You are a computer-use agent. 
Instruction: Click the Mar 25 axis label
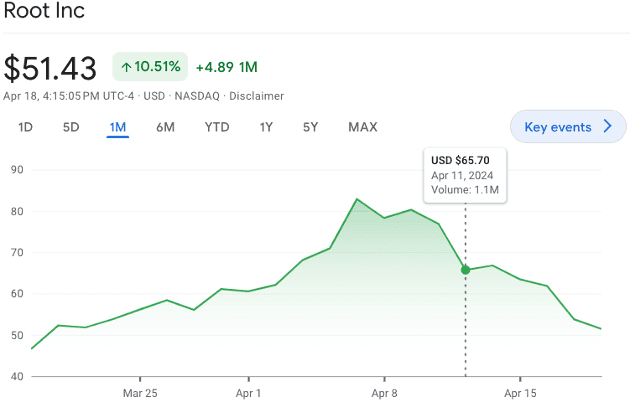click(140, 393)
